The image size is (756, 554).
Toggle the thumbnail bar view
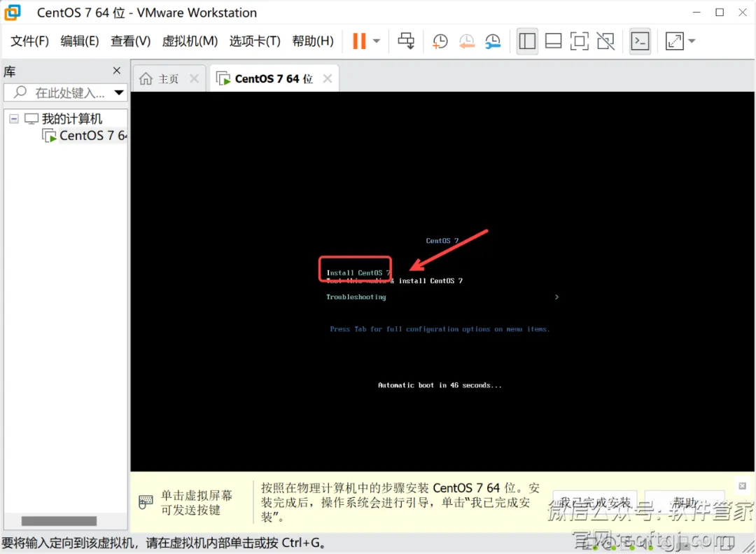[553, 41]
